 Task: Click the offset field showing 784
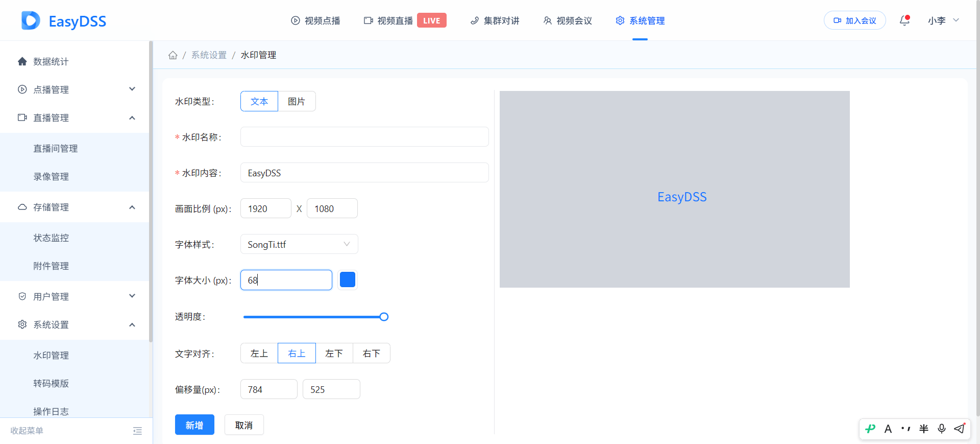point(269,389)
